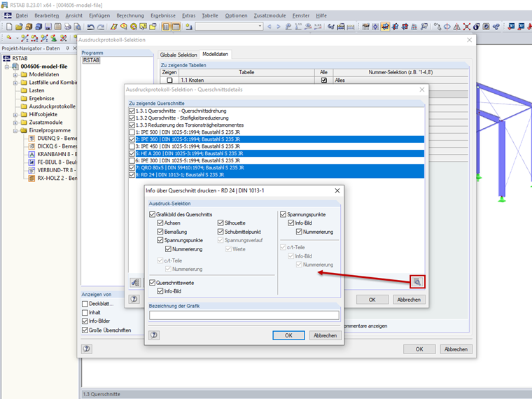
Task: Click the black info ball toolbar icon
Action: click(x=477, y=27)
